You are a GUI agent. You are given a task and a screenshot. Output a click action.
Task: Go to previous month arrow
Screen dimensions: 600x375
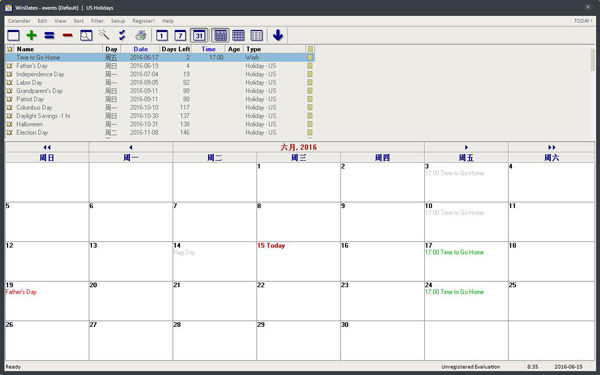(131, 147)
